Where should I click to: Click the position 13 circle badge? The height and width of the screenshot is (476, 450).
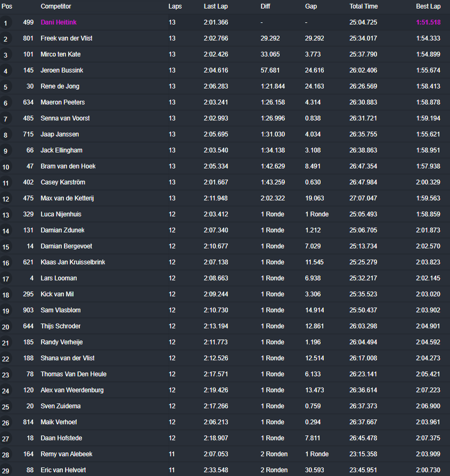[x=5, y=215]
